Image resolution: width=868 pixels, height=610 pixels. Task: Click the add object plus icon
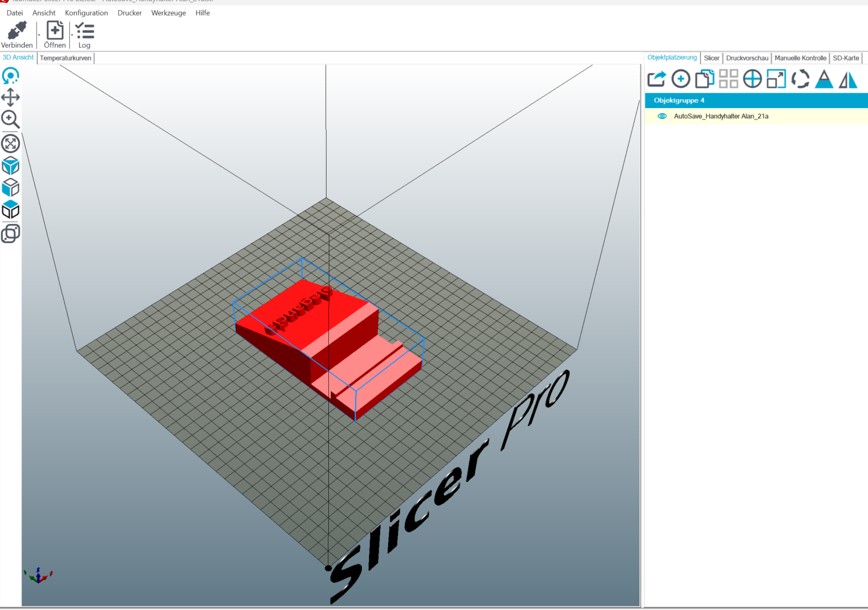(x=681, y=79)
